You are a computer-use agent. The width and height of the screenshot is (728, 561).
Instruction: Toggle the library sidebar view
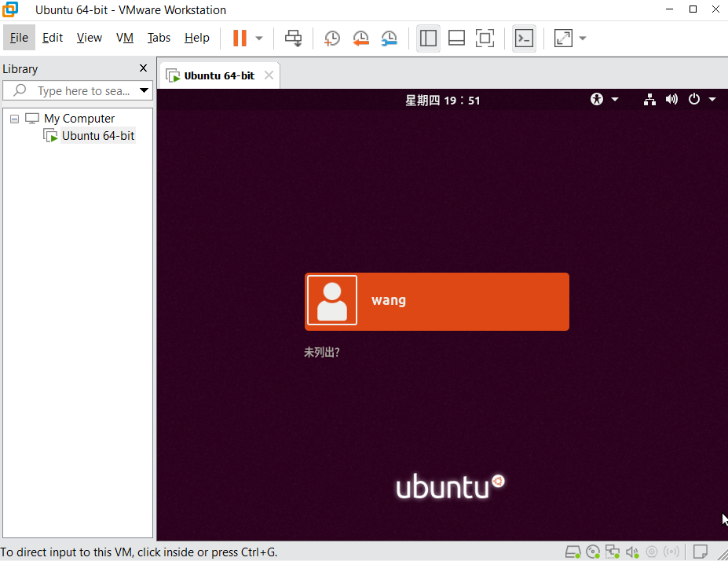point(428,38)
